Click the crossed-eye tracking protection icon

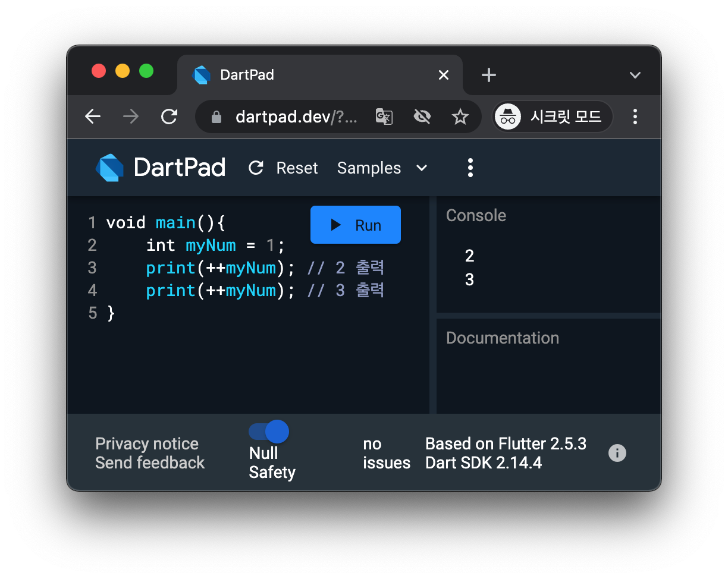[x=422, y=117]
